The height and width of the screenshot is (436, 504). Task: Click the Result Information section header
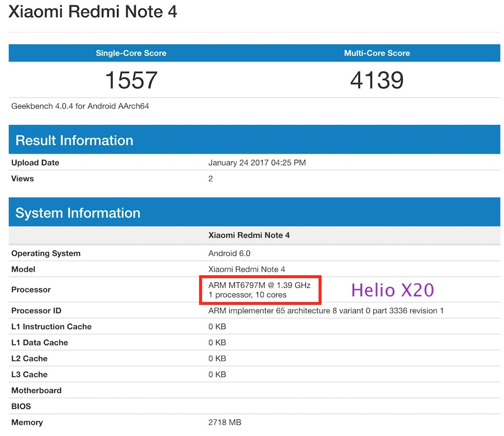74,140
